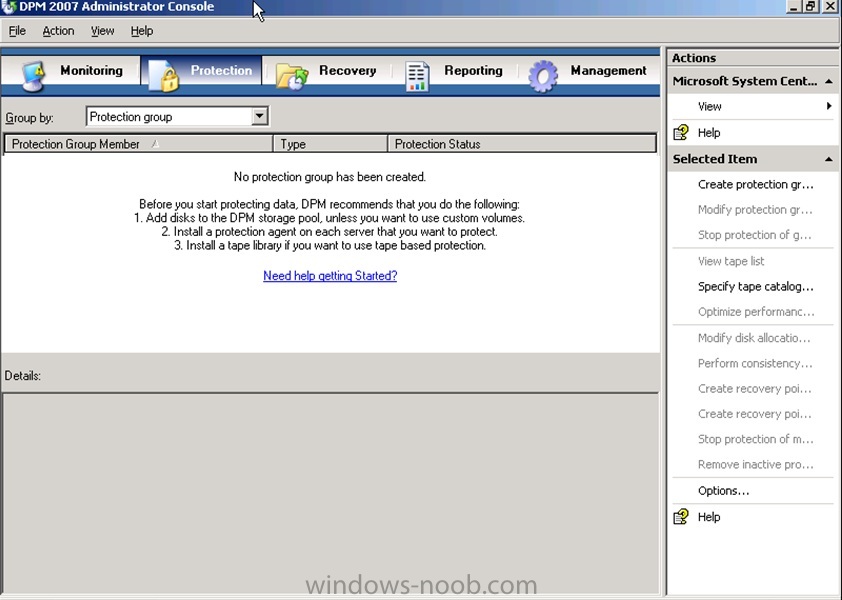Open Need help getting Started link
Viewport: 842px width, 600px height.
[x=330, y=276]
